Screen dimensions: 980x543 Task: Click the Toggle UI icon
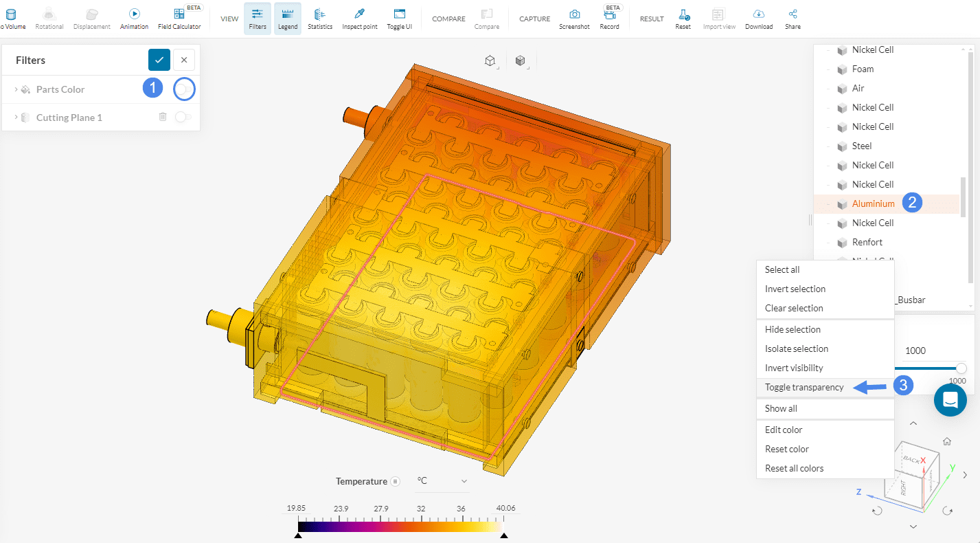point(399,19)
